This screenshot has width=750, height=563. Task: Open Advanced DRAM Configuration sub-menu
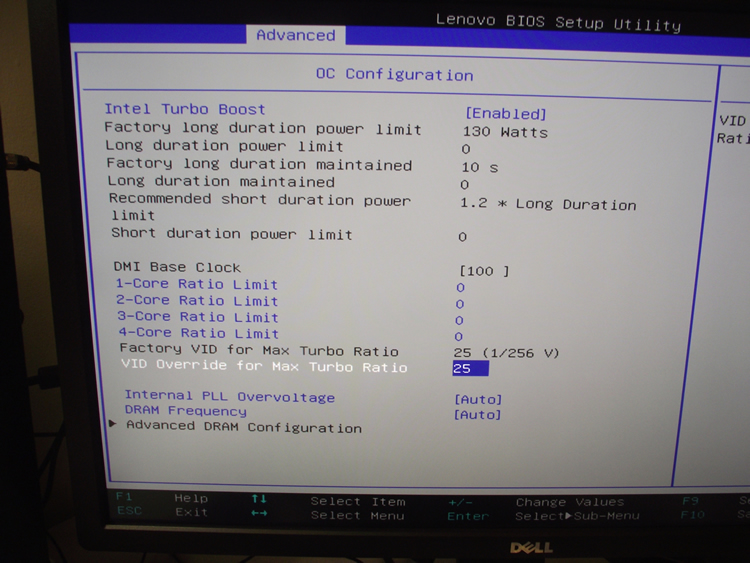[244, 426]
